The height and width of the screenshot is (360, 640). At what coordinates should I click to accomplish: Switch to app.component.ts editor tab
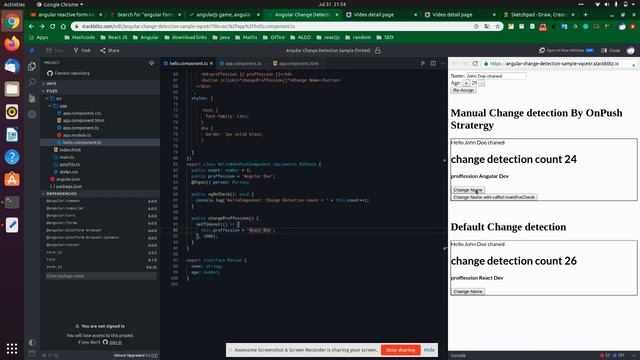[x=241, y=63]
